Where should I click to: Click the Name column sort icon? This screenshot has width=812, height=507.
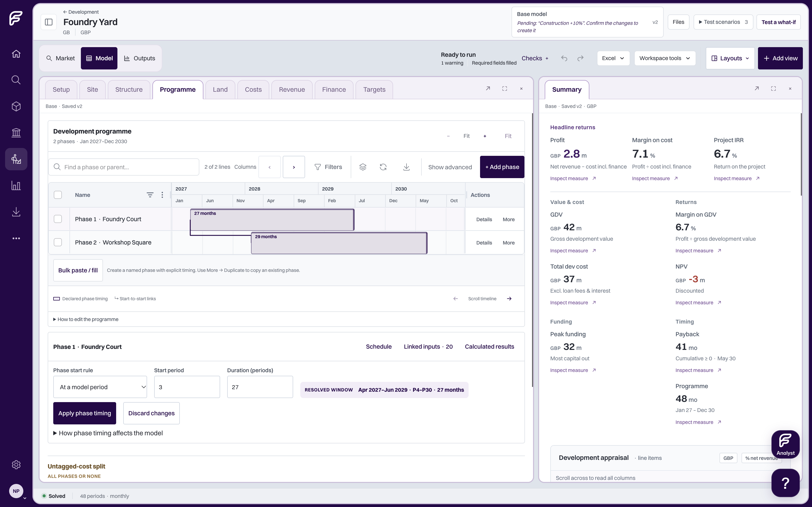150,195
